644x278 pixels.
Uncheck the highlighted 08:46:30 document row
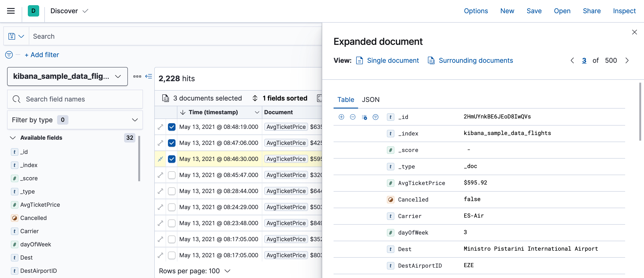tap(171, 159)
